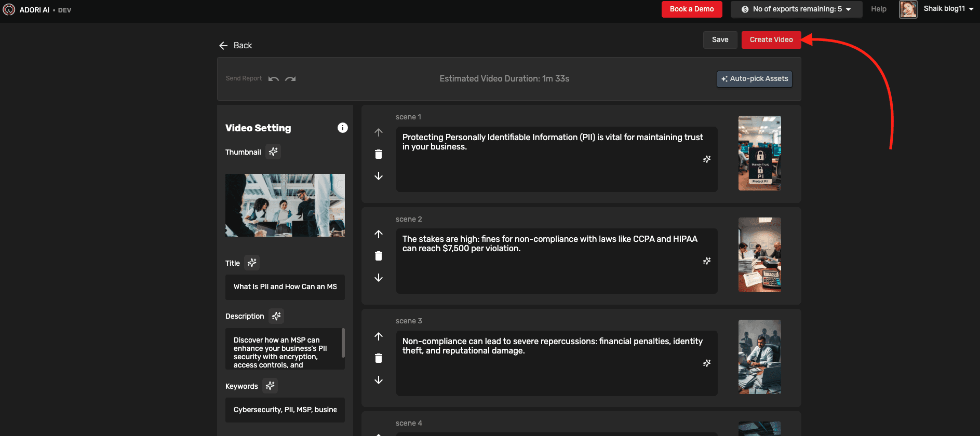Edit the video Title field
Viewport: 980px width, 436px height.
[285, 287]
